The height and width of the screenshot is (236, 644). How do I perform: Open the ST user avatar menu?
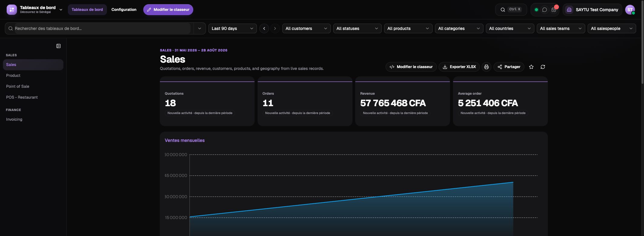(x=630, y=10)
